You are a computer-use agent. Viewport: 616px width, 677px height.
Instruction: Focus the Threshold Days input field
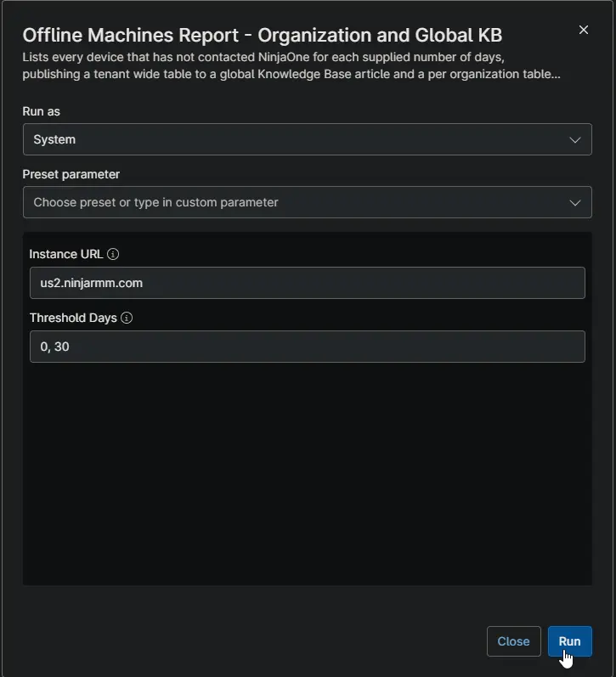tap(307, 347)
